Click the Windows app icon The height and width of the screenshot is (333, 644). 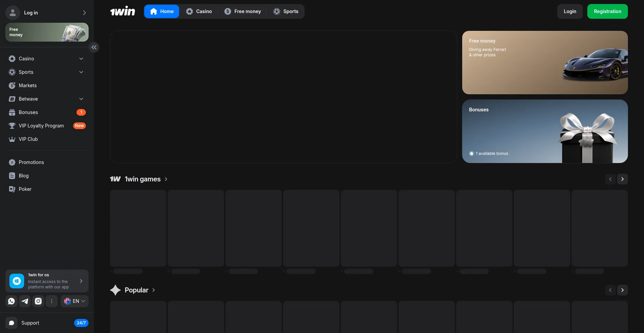[x=17, y=281]
